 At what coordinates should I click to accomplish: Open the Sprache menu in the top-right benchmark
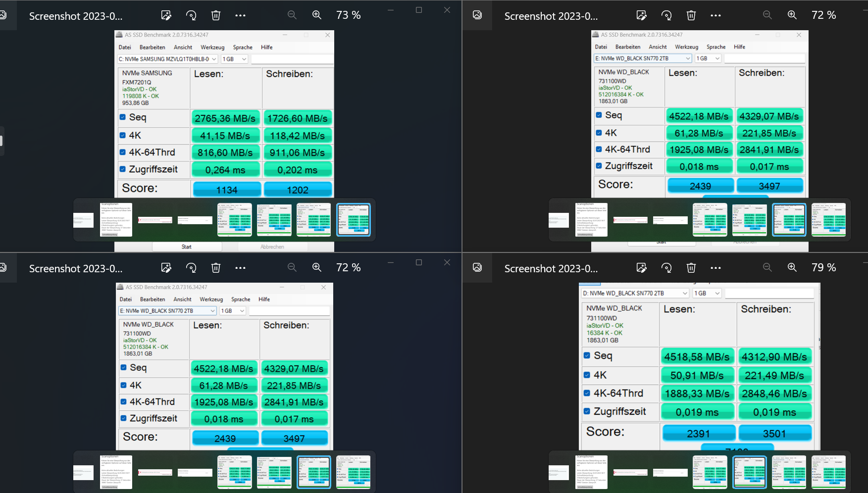pos(716,47)
